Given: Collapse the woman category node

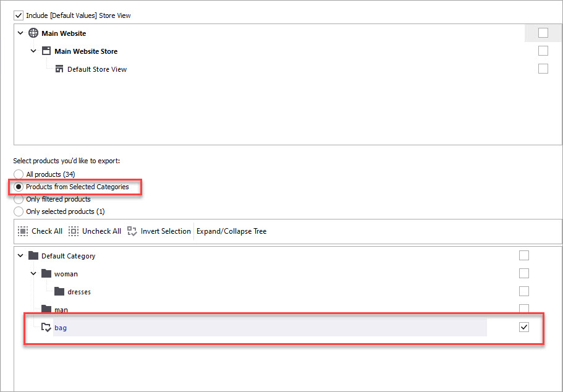Looking at the screenshot, I should coord(33,273).
